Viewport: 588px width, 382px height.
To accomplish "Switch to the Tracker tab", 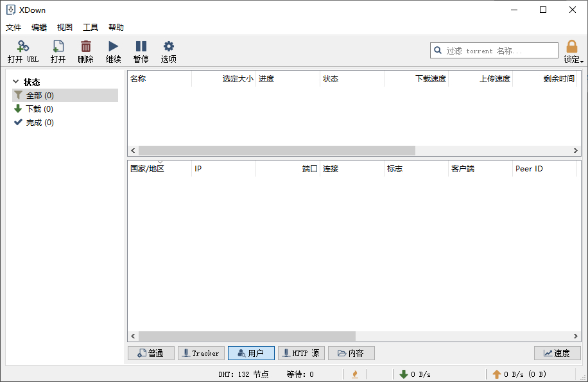I will pos(201,353).
